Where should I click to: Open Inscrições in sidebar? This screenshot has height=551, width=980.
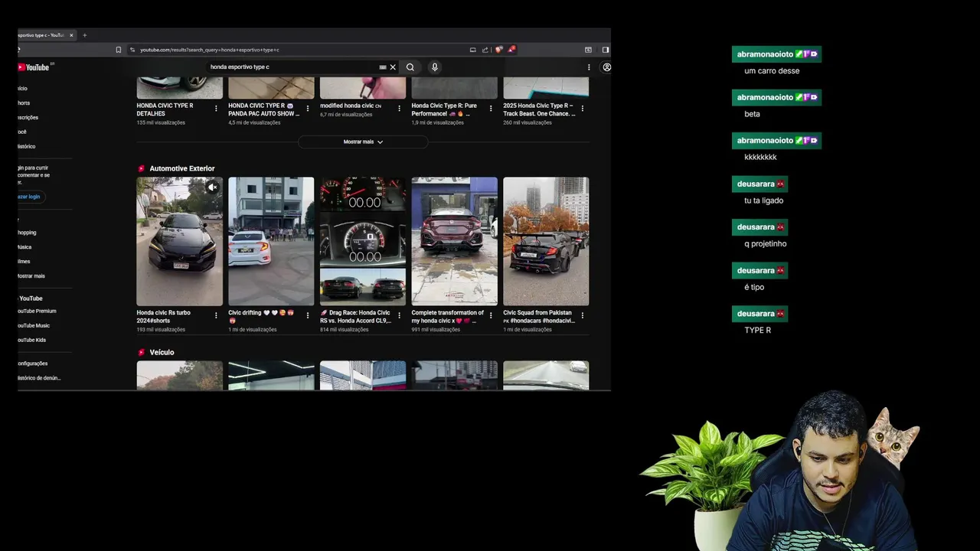click(x=28, y=117)
